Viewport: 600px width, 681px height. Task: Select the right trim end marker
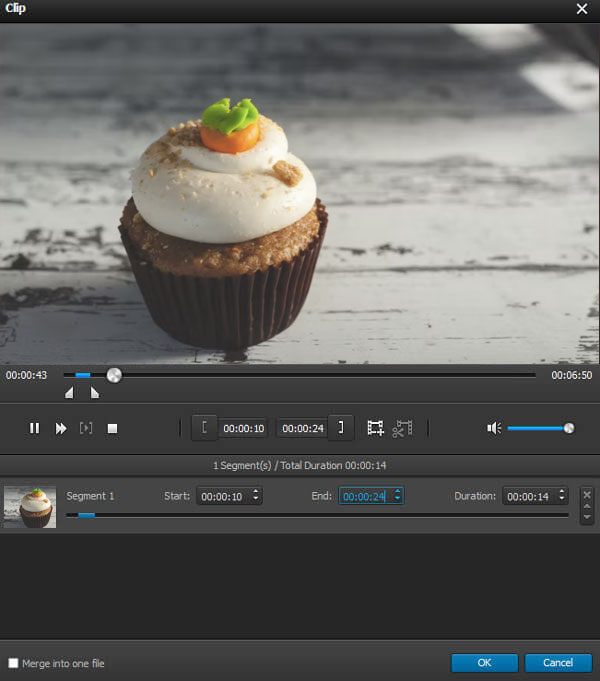tap(94, 393)
